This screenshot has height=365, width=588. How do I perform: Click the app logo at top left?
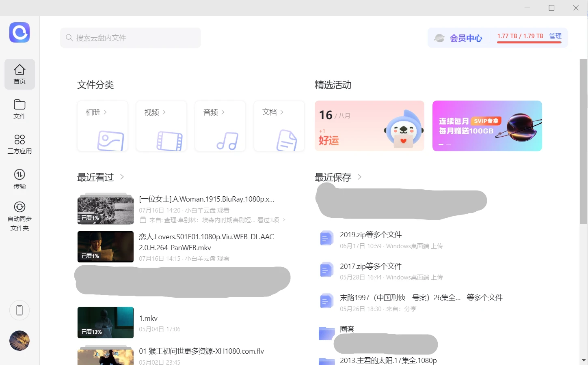pyautogui.click(x=19, y=32)
